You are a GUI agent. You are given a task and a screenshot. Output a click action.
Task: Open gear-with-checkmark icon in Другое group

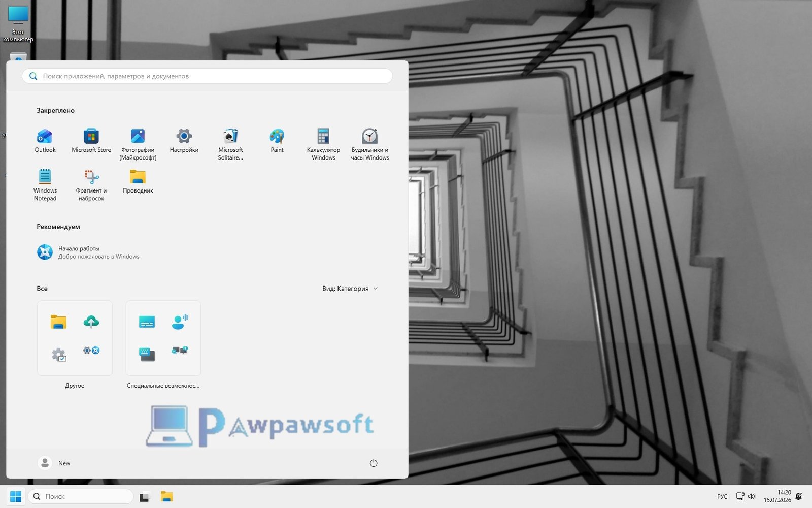click(x=58, y=355)
